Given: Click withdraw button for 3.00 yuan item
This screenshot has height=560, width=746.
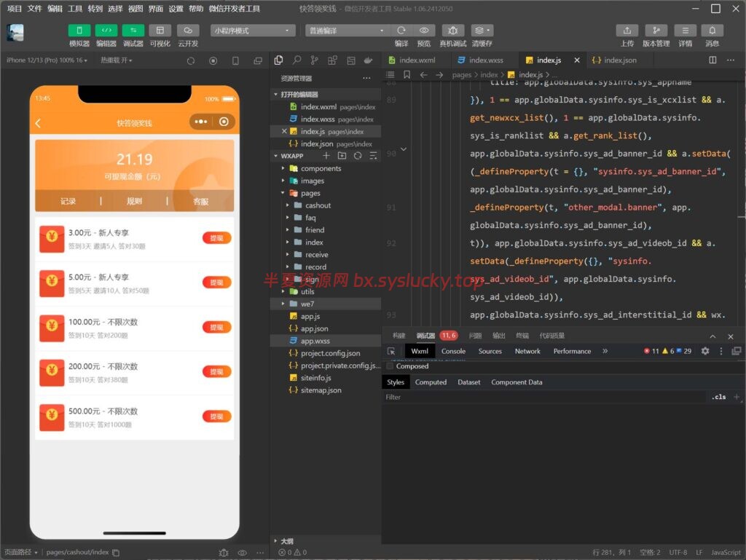Looking at the screenshot, I should 216,238.
